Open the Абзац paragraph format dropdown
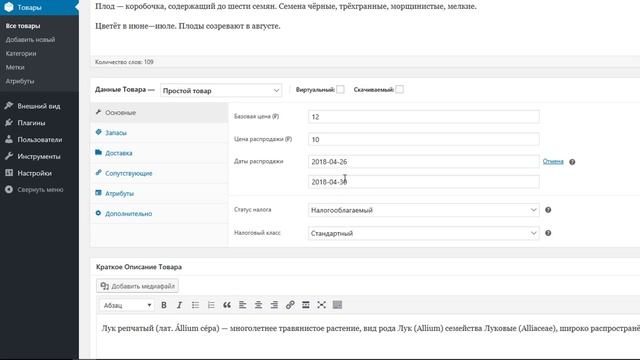This screenshot has width=640, height=360. click(x=127, y=305)
